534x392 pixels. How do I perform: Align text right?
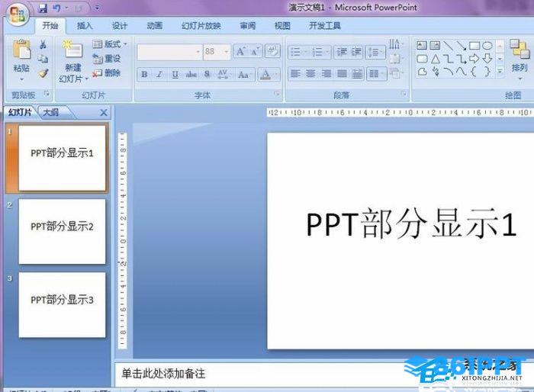326,73
